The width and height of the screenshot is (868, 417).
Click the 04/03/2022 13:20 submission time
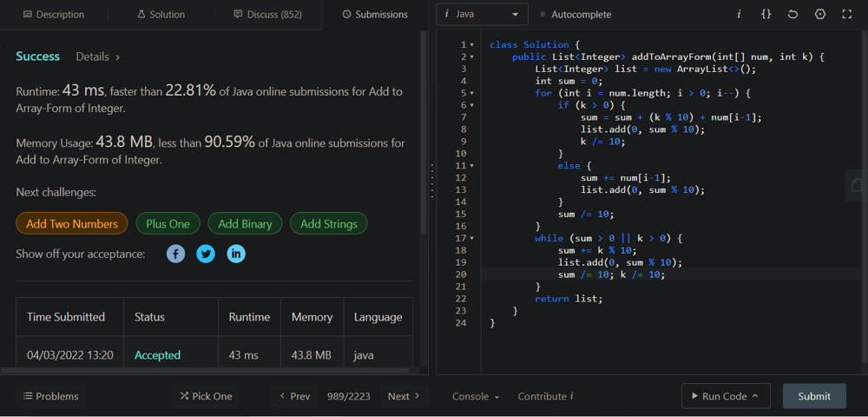70,355
